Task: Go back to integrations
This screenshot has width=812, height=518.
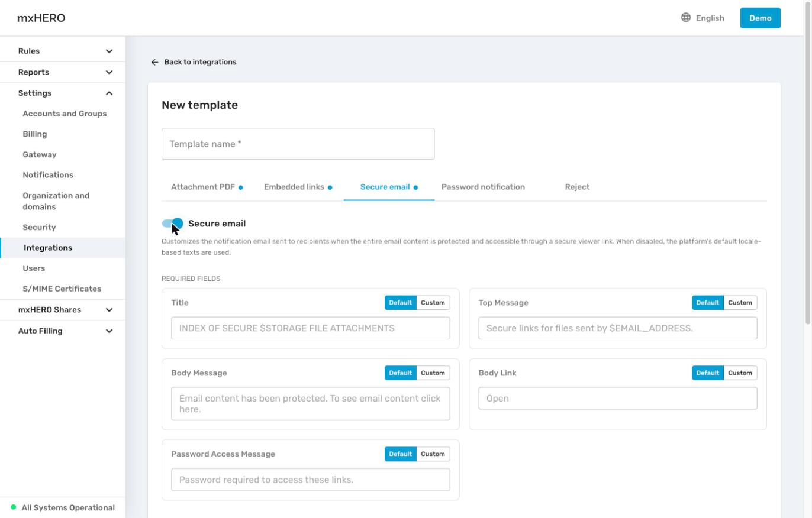Action: [x=194, y=62]
